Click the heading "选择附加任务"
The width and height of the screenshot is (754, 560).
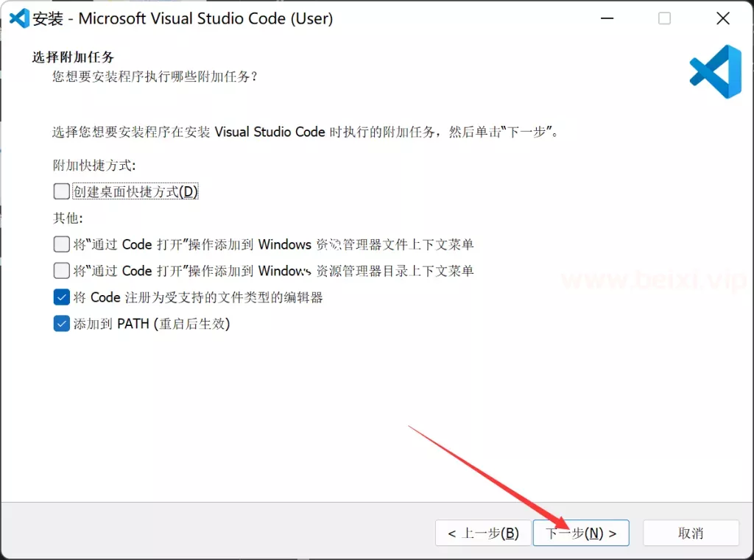(x=73, y=57)
